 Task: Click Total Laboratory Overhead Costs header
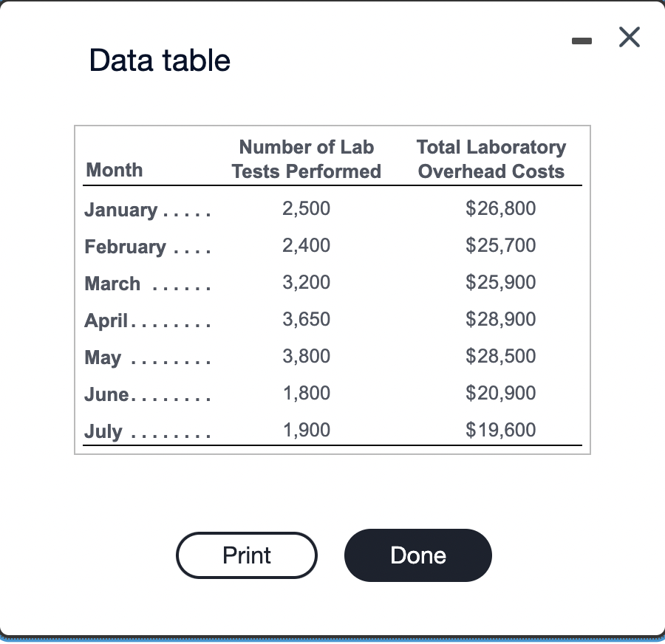click(491, 159)
